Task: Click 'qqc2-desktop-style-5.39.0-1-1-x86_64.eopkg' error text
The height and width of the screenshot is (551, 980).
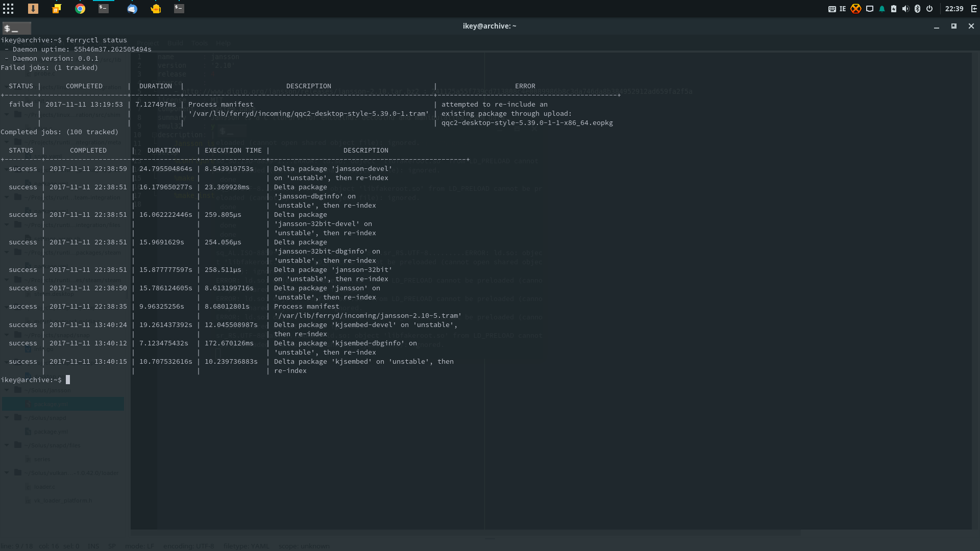Action: pos(527,123)
